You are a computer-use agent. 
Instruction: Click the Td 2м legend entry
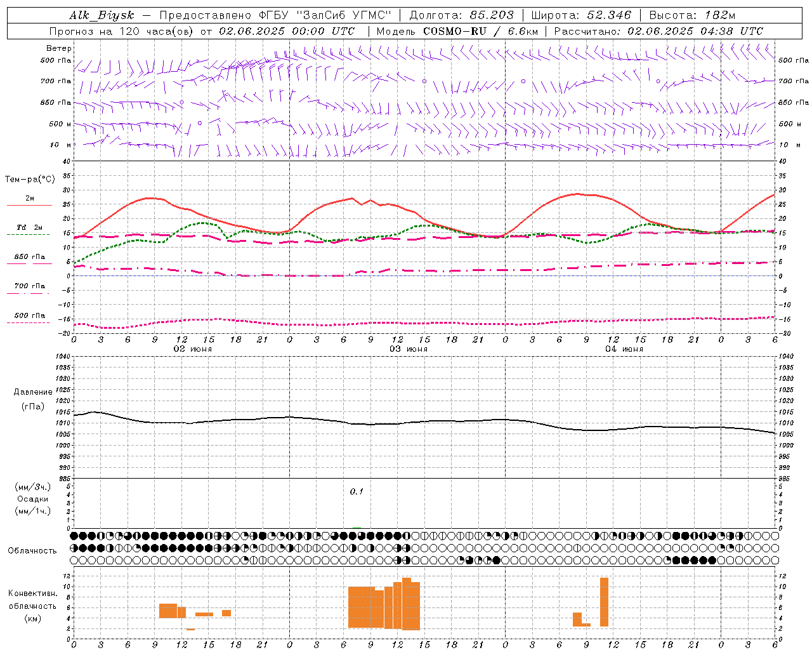(x=29, y=227)
